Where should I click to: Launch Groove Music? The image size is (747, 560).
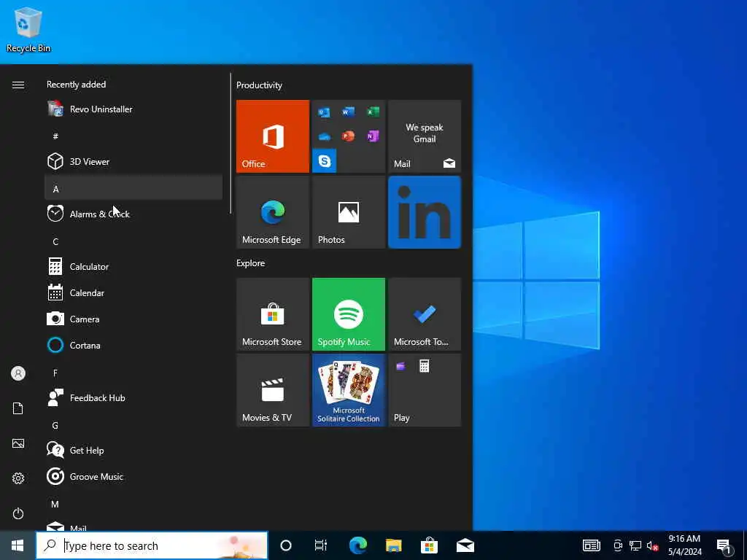133,476
